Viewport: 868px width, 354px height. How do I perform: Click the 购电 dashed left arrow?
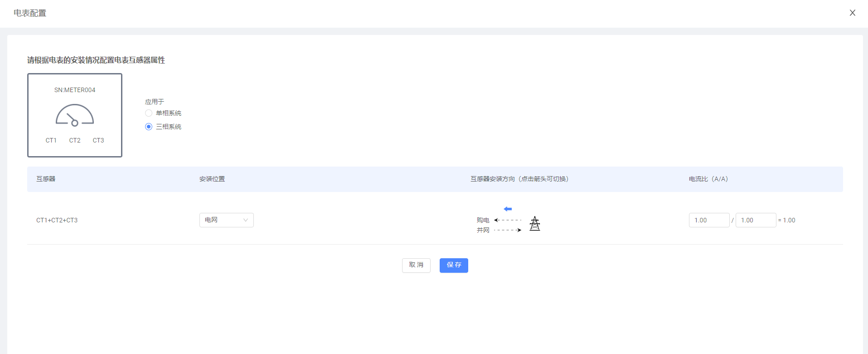click(508, 220)
